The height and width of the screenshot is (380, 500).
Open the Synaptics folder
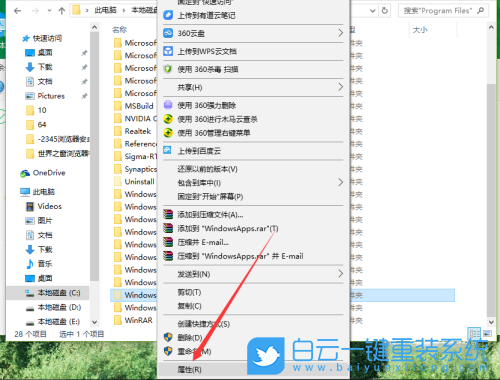(135, 169)
